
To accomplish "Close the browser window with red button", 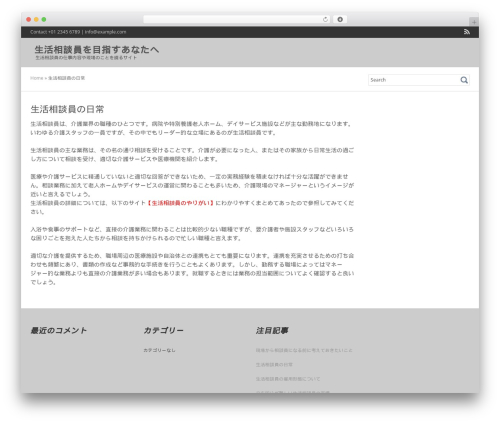I will [29, 19].
